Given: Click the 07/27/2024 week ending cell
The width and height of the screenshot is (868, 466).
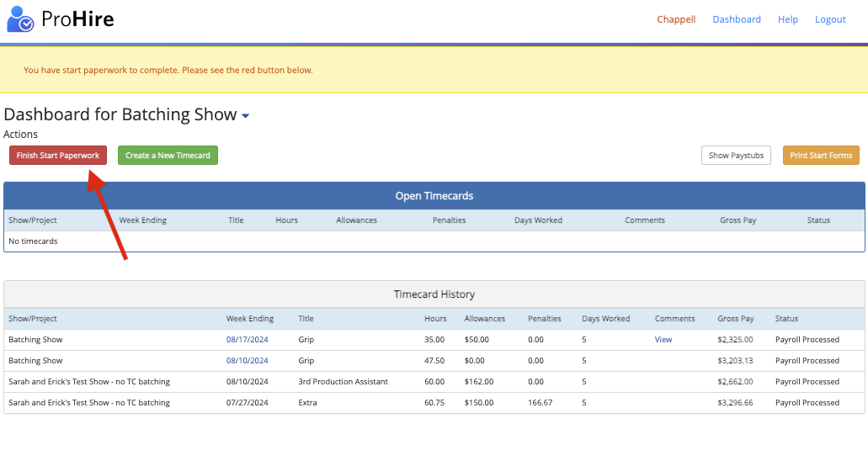Looking at the screenshot, I should click(x=247, y=402).
